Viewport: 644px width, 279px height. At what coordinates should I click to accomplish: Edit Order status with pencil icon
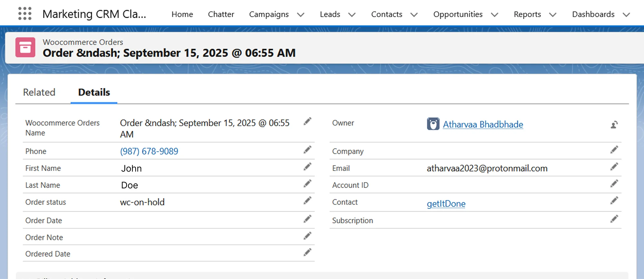[x=308, y=201]
